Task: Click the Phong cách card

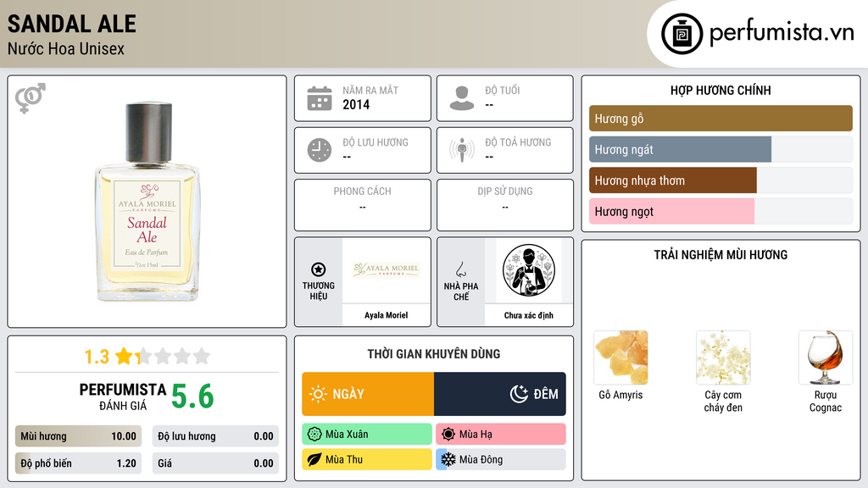Action: [363, 205]
